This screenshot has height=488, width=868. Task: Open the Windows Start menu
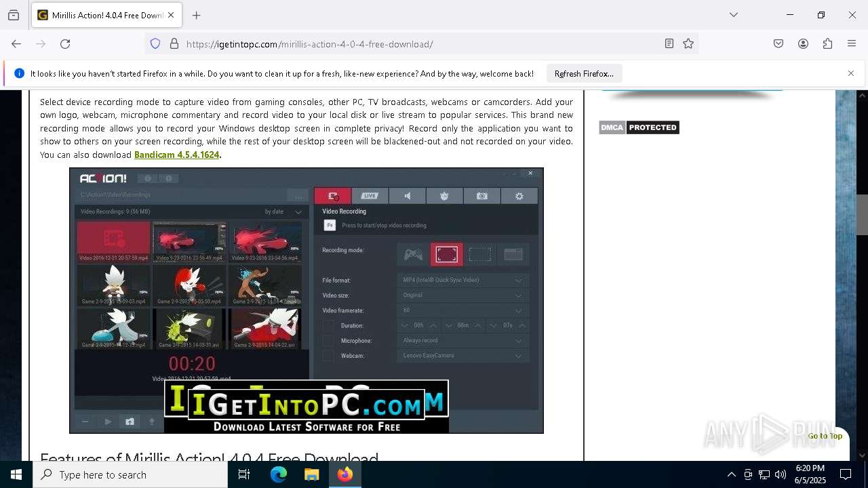point(16,474)
